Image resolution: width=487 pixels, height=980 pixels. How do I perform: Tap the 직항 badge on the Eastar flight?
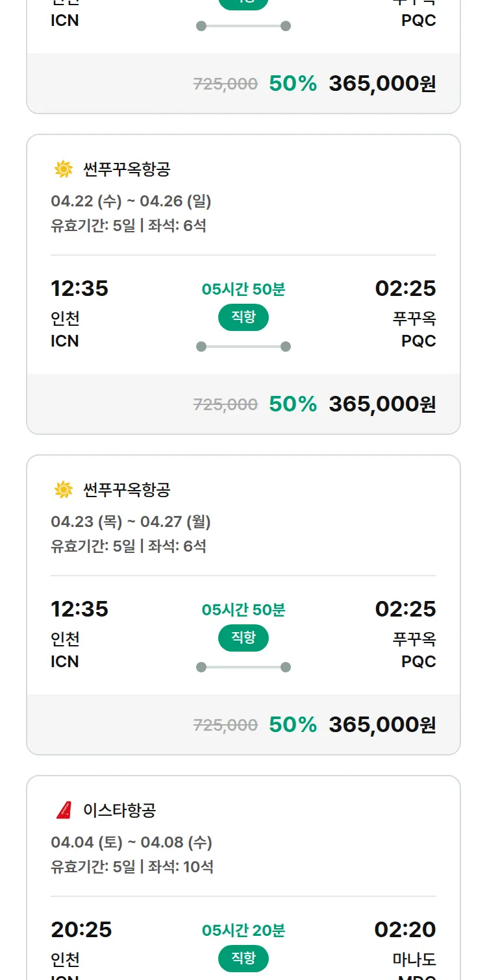point(243,959)
